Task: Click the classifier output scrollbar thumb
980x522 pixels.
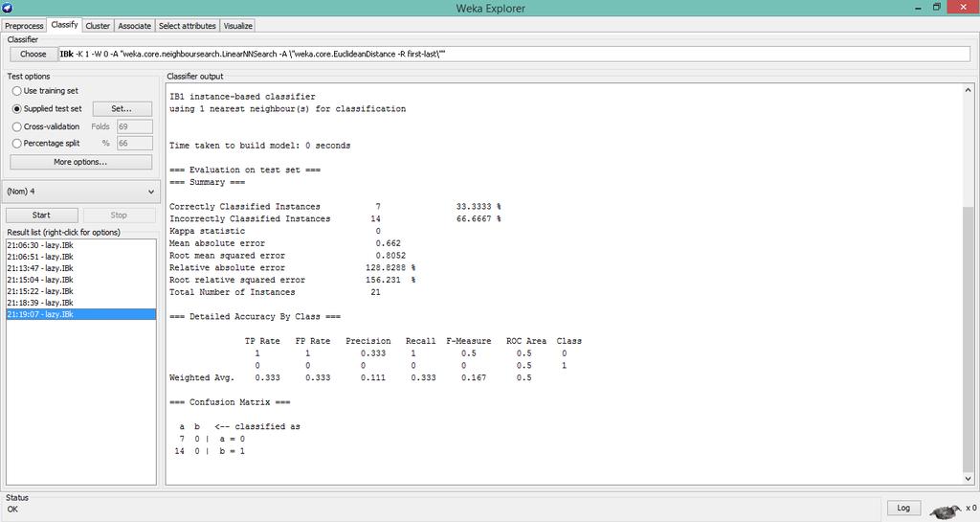Action: [969, 337]
